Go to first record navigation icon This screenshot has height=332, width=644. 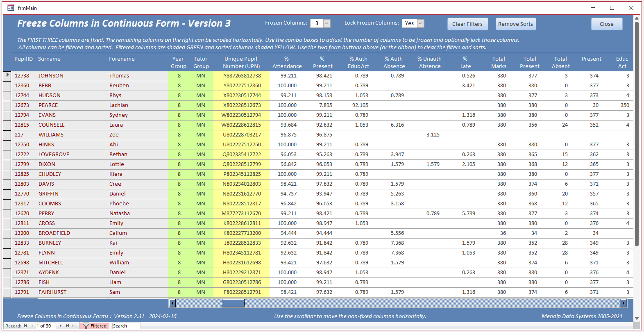(x=25, y=326)
